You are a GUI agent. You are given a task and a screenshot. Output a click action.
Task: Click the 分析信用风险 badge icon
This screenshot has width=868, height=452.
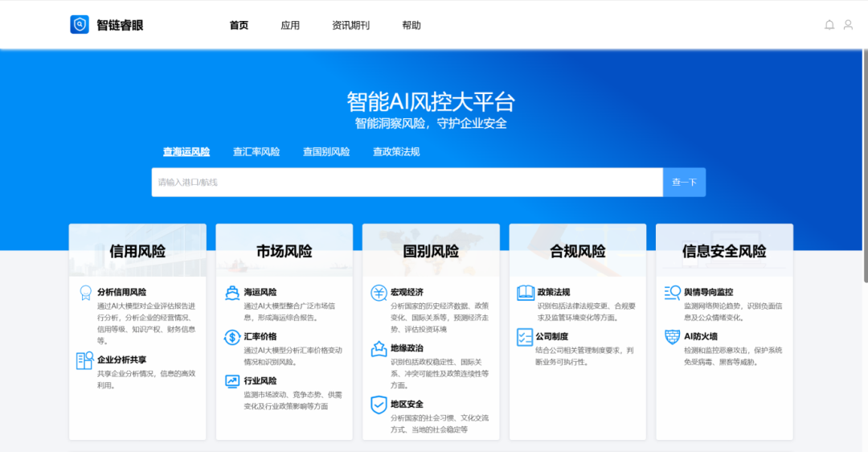tap(85, 293)
